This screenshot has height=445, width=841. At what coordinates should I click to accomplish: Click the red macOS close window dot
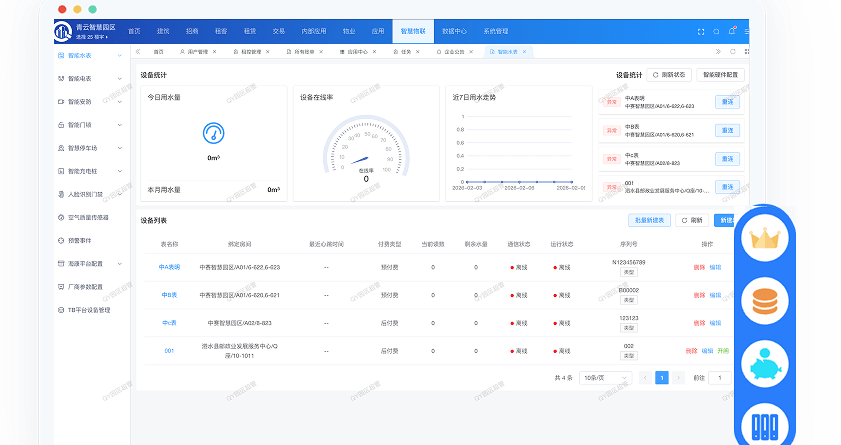(62, 9)
